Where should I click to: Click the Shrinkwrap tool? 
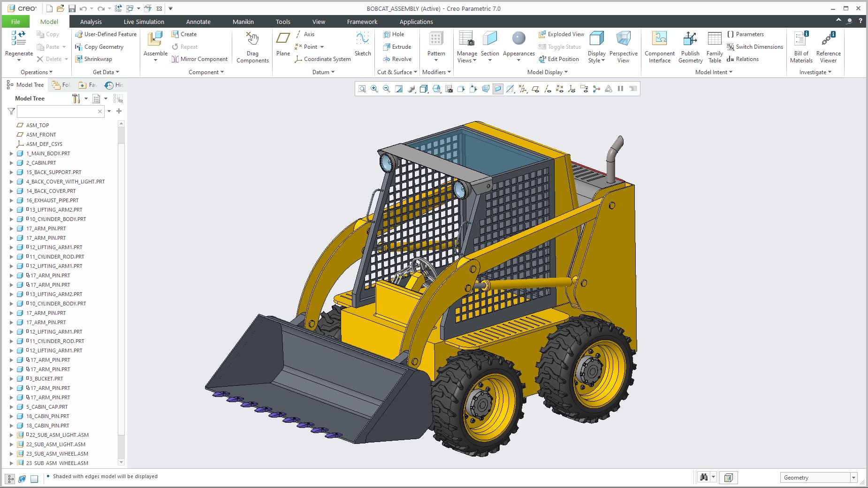pos(94,59)
